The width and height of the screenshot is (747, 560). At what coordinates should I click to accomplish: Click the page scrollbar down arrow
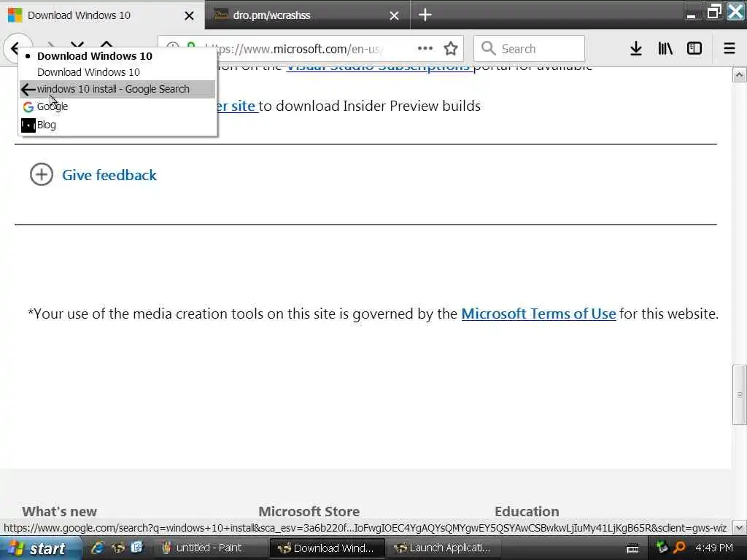(x=740, y=527)
